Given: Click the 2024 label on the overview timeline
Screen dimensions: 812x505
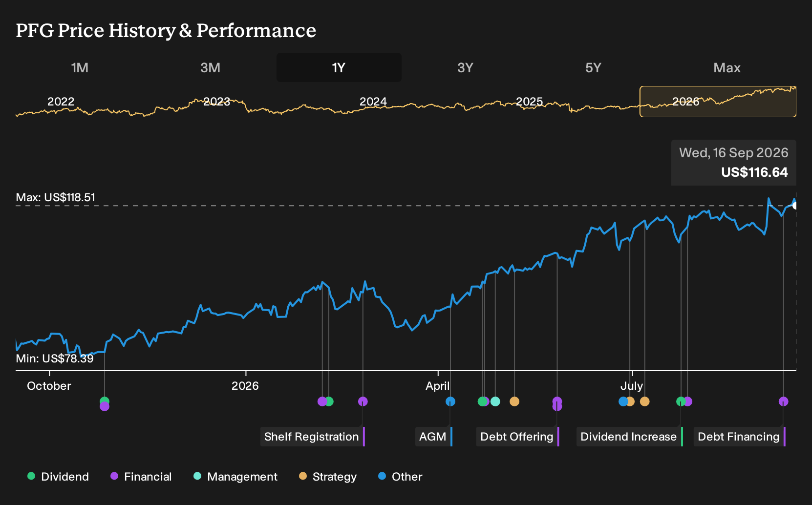Looking at the screenshot, I should coord(373,102).
